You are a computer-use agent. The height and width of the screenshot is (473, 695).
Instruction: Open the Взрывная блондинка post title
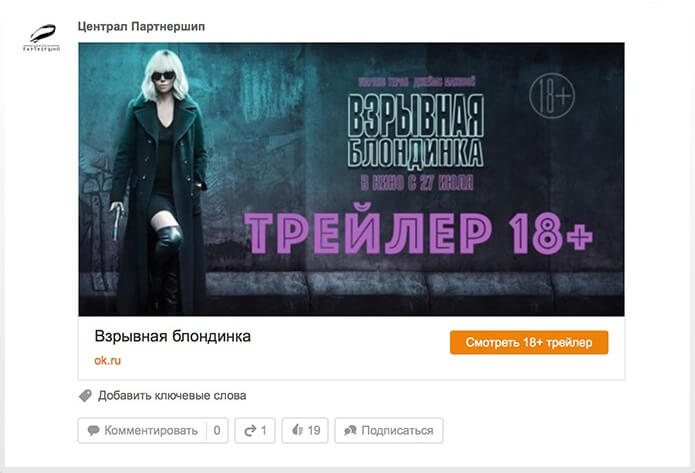172,336
